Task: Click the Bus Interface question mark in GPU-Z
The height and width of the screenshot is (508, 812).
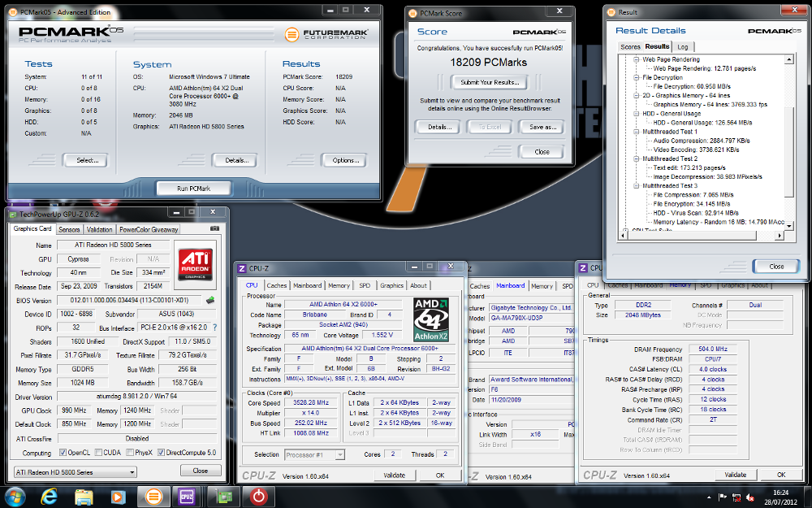Action: tap(214, 328)
